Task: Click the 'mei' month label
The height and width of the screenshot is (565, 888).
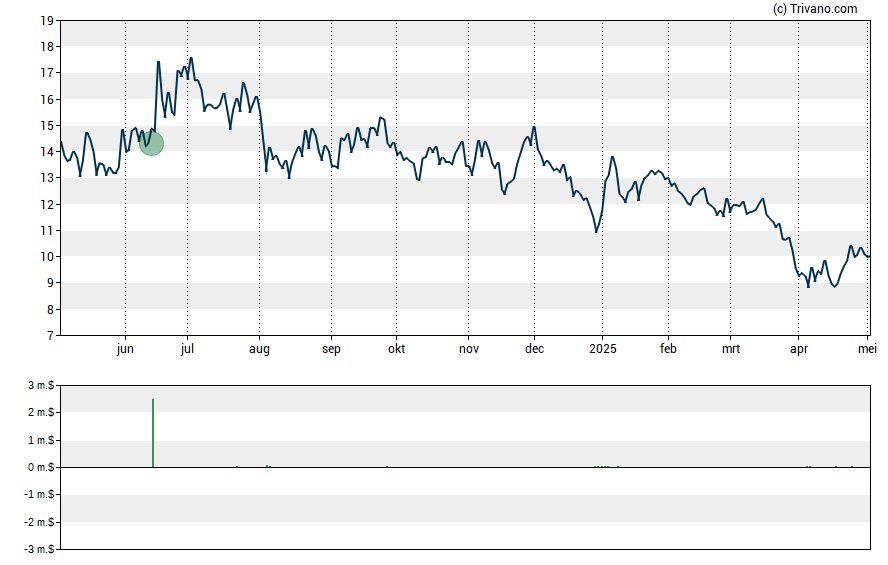Action: tap(867, 348)
